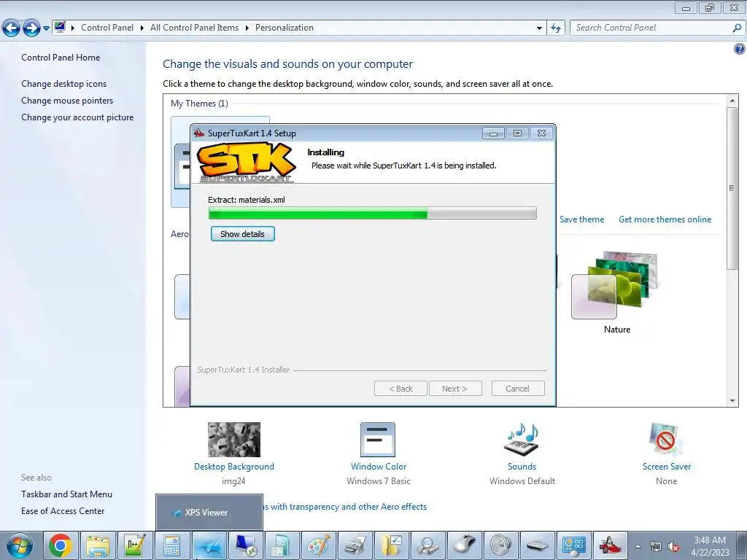
Task: Click the Personalization breadcrumb
Action: pos(285,28)
